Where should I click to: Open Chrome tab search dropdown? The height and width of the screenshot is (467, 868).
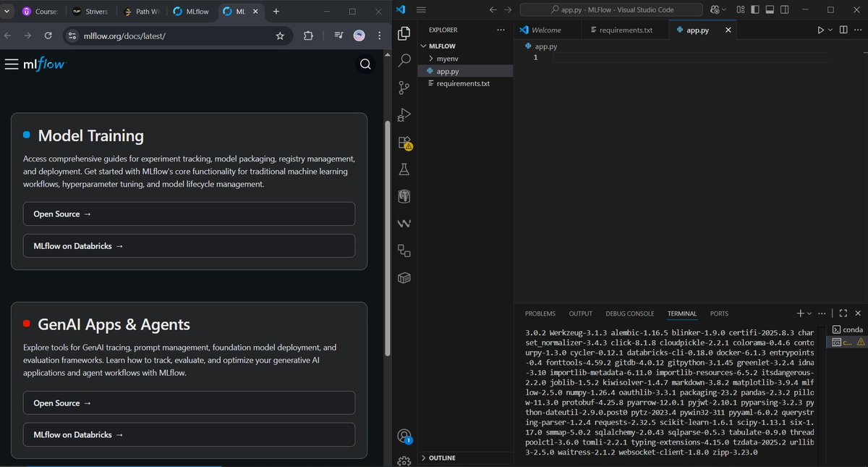(x=7, y=11)
